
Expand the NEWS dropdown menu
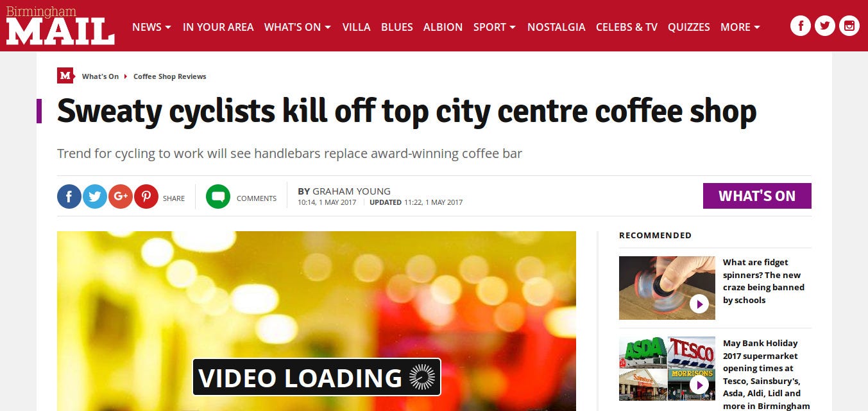[152, 27]
